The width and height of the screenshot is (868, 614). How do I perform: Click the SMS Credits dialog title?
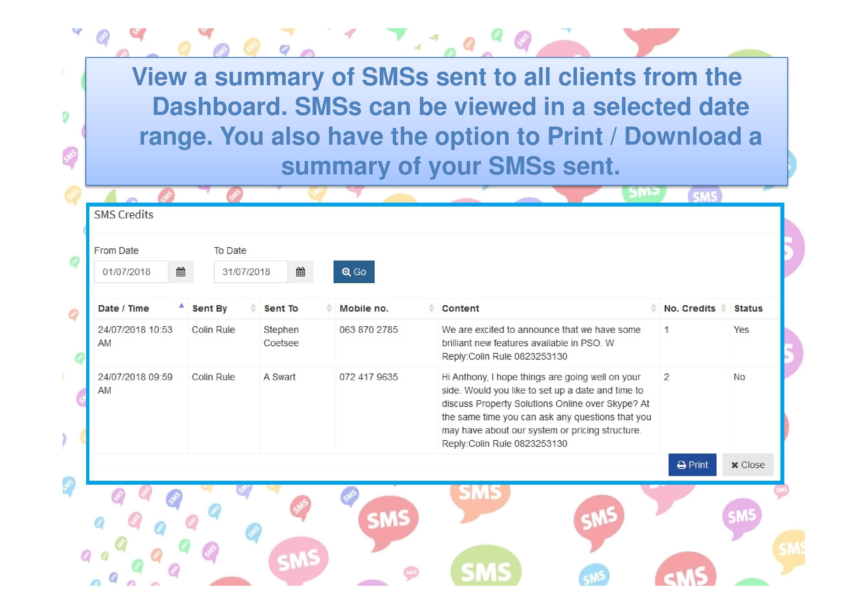pos(124,214)
